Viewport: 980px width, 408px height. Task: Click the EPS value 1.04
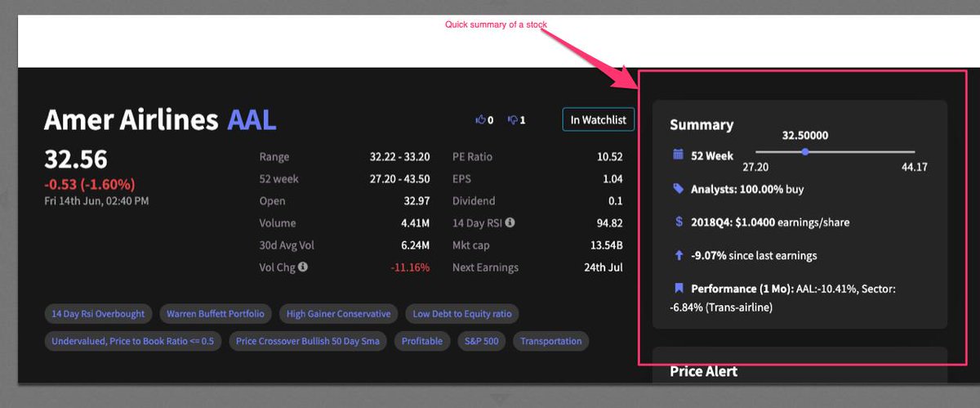click(612, 178)
